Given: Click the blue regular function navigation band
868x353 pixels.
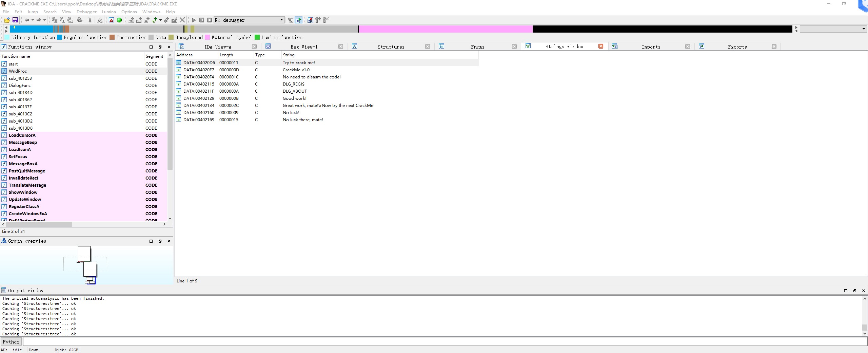Looking at the screenshot, I should coord(31,29).
